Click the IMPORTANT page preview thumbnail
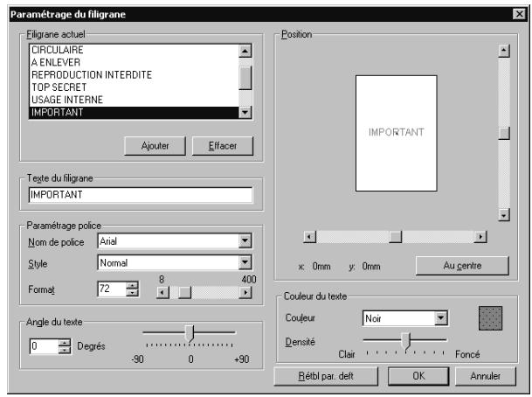532x397 pixels. [396, 133]
